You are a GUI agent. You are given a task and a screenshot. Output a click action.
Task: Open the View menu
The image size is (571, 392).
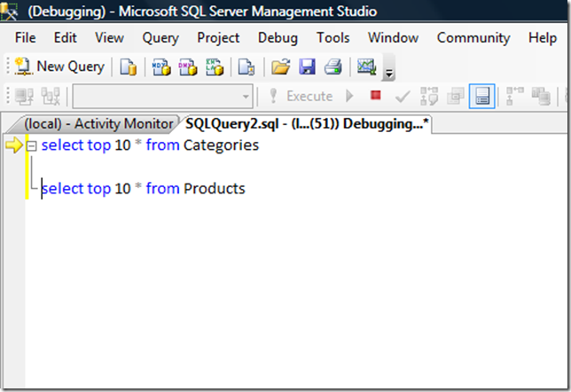pyautogui.click(x=109, y=37)
